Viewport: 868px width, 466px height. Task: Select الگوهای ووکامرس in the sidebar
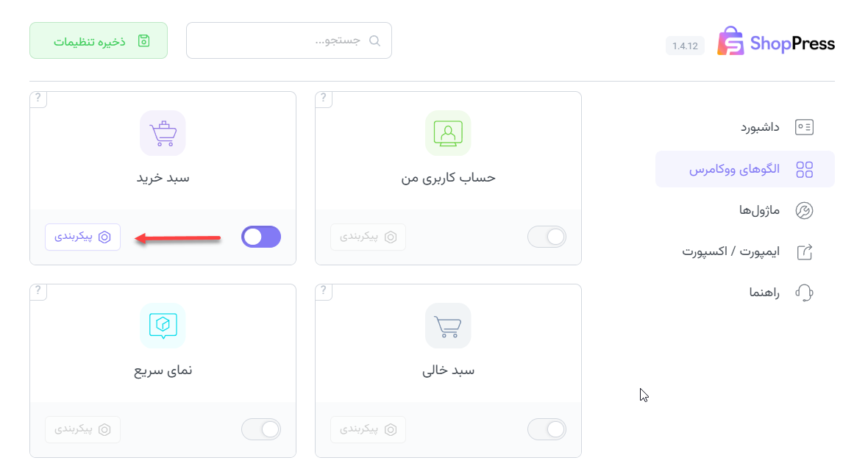pos(744,170)
